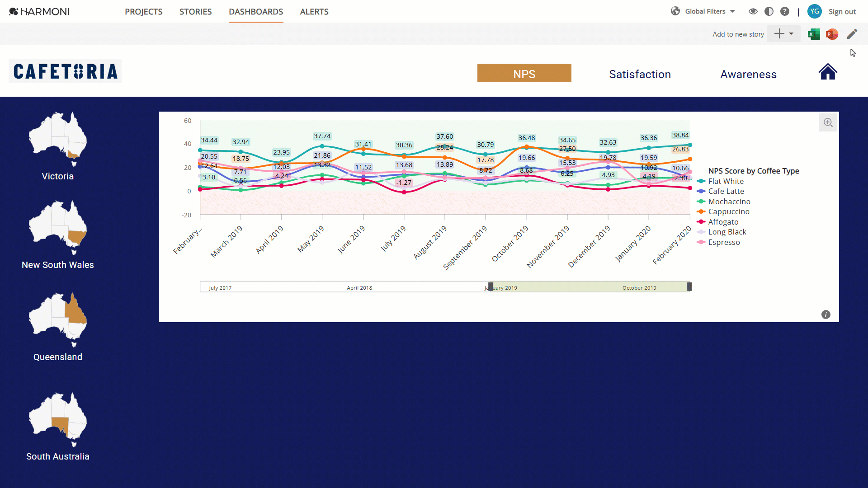Click the YG user avatar
Viewport: 868px width, 488px height.
tap(814, 11)
